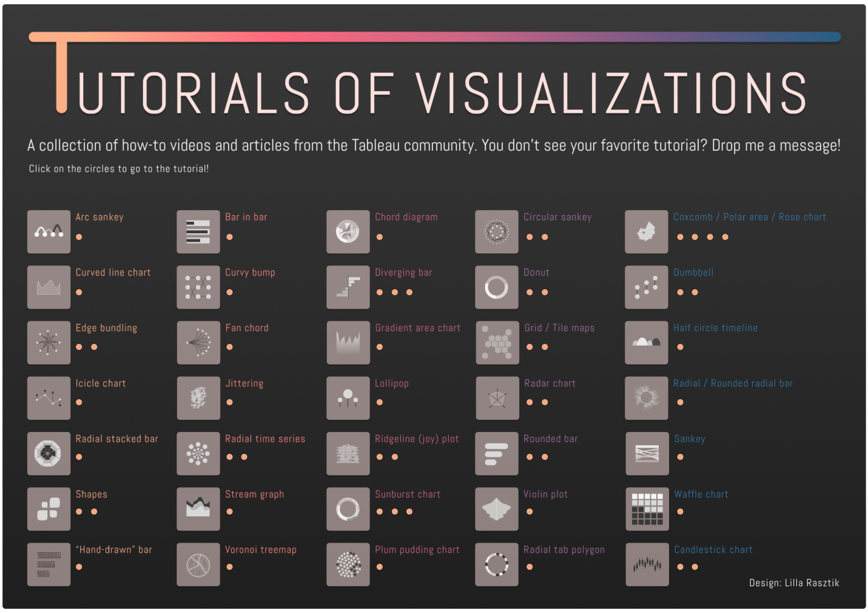Screen dimensions: 868x613
Task: Open the third Diverging bar tutorial circle
Action: 409,292
